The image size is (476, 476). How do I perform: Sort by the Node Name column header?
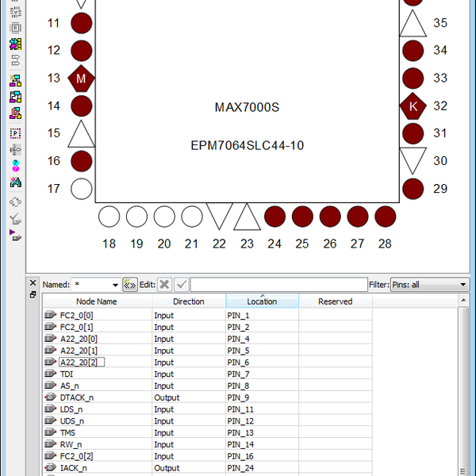[x=97, y=301]
